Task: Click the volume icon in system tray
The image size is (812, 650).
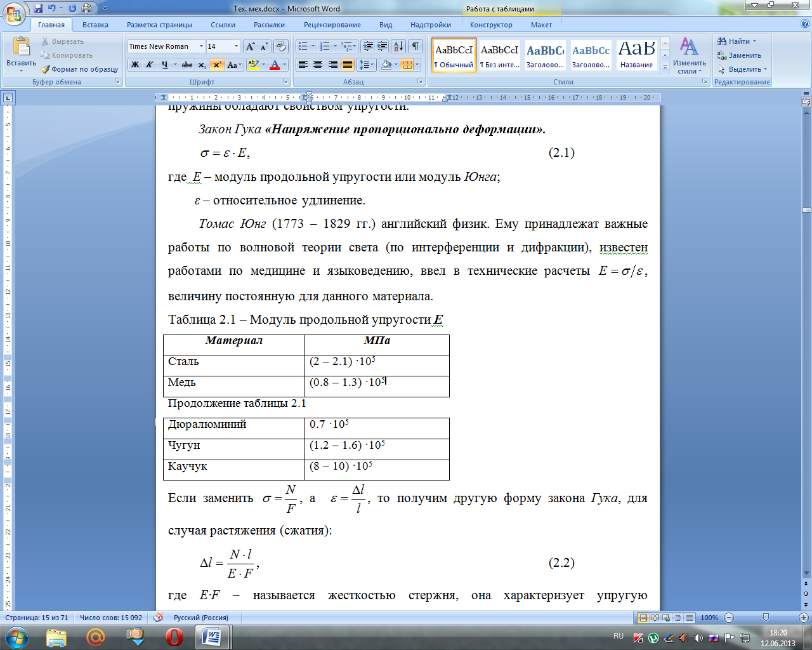Action: pos(698,637)
